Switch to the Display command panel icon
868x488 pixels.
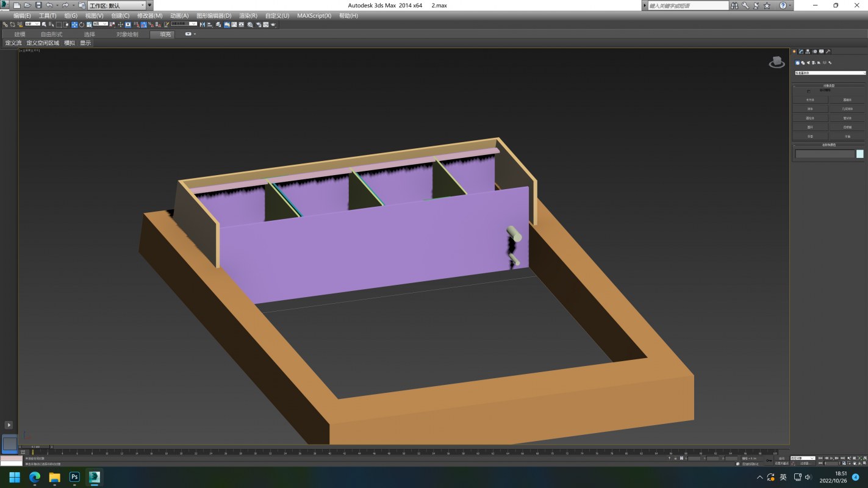(x=821, y=51)
